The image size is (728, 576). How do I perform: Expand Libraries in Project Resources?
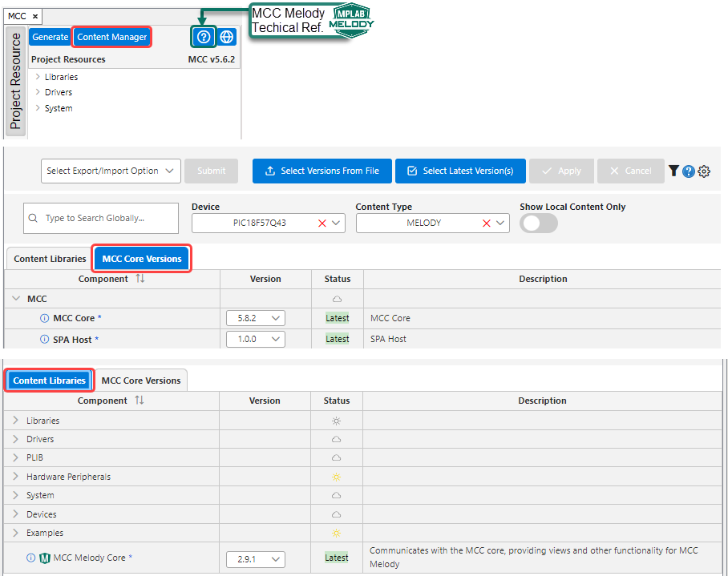[x=38, y=77]
